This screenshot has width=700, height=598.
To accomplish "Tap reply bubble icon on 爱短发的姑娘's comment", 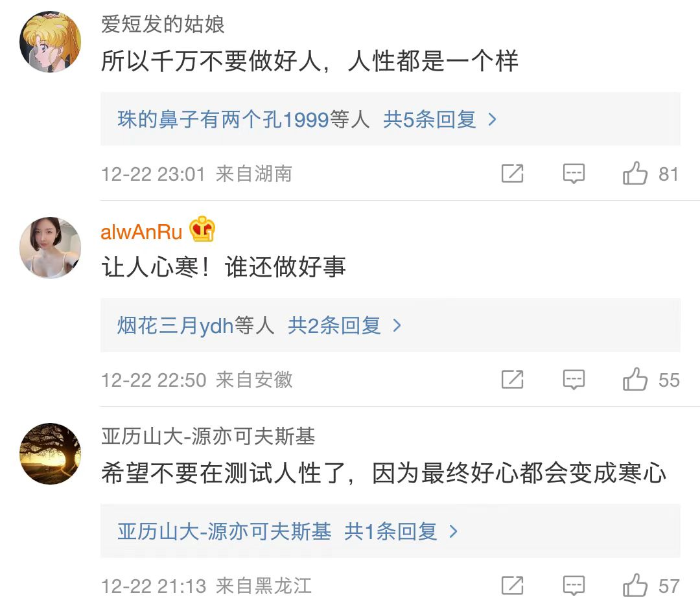I will tap(574, 174).
